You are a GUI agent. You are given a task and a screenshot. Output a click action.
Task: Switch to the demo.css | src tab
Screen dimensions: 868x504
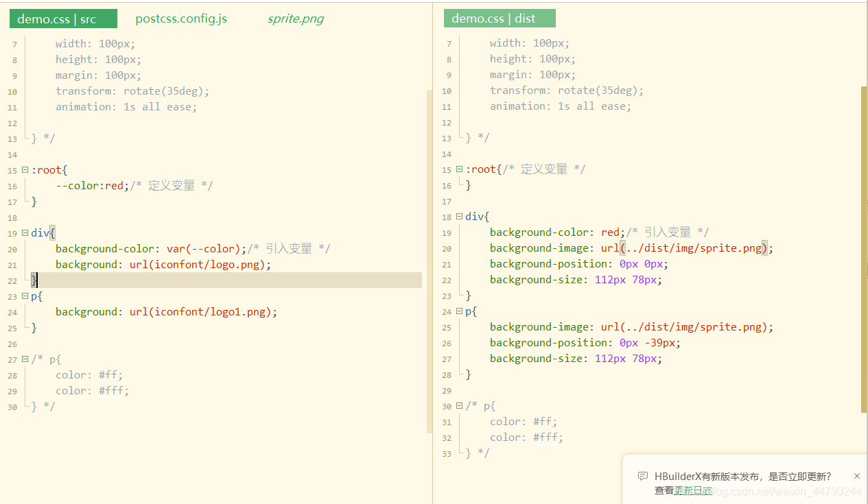point(62,19)
